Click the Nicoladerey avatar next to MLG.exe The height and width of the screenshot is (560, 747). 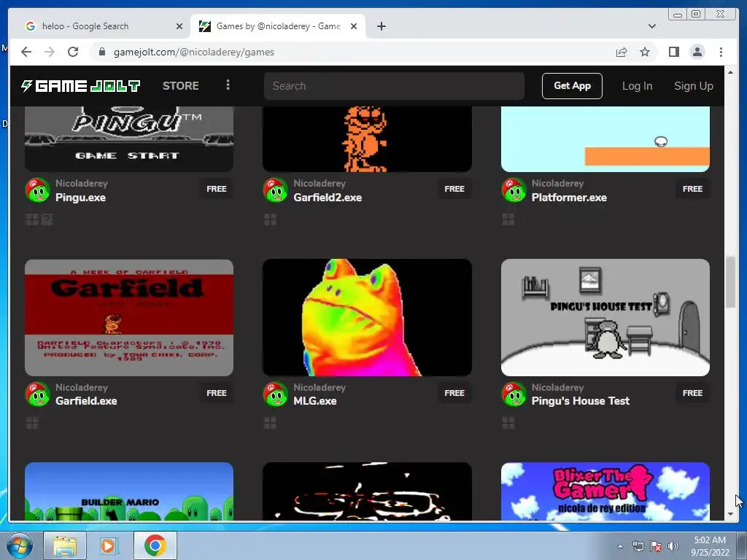point(275,394)
